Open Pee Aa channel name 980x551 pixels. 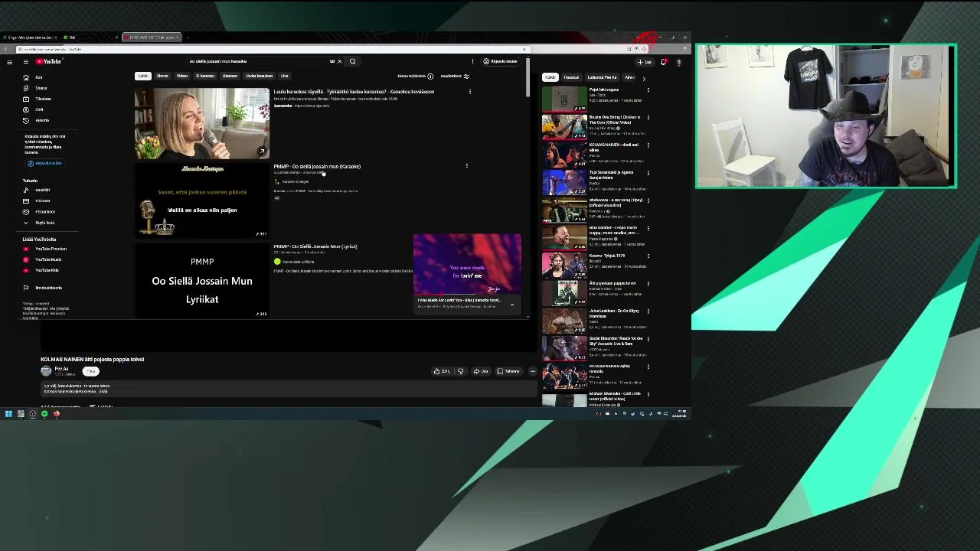click(61, 369)
